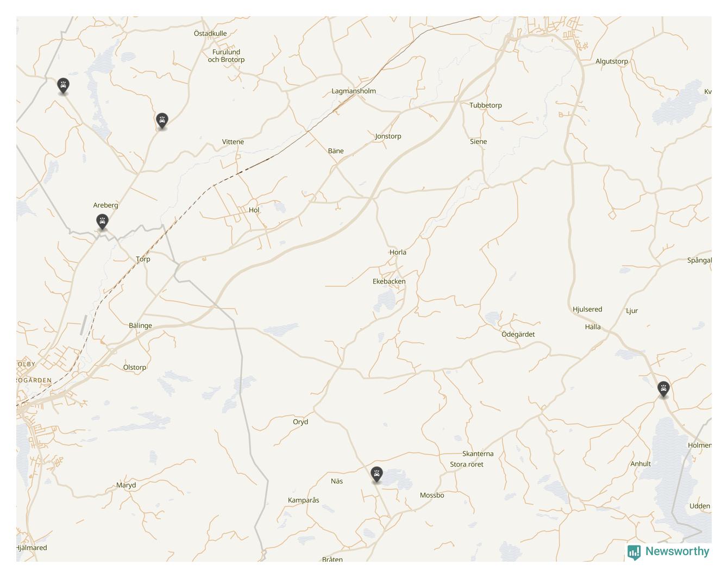Click the Ödegärdet place label
The width and height of the screenshot is (728, 578).
[x=518, y=334]
